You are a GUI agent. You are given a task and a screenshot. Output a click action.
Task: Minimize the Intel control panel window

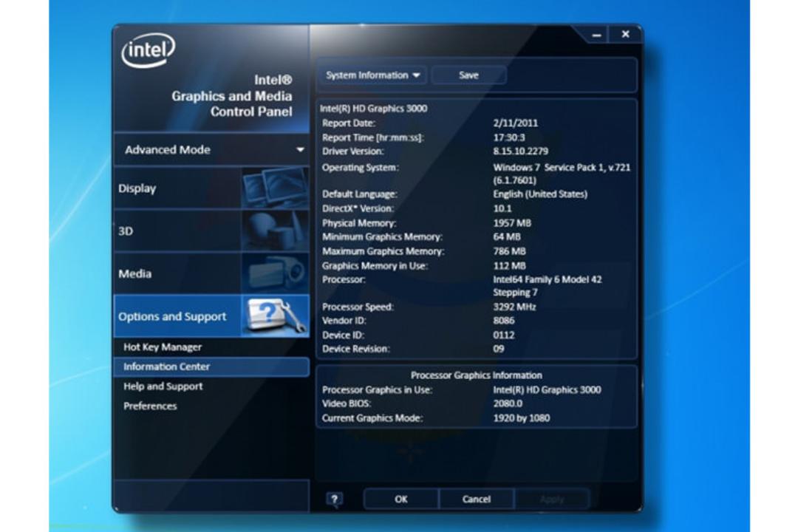pyautogui.click(x=596, y=35)
